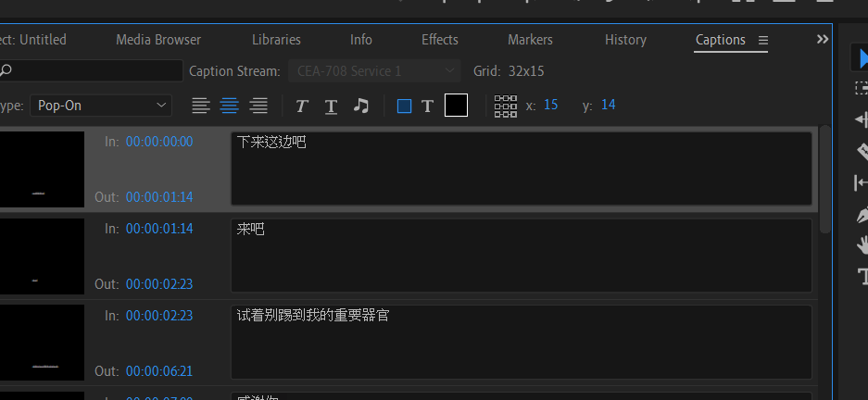The width and height of the screenshot is (868, 400).
Task: Switch to the Markers tab
Action: [x=530, y=40]
